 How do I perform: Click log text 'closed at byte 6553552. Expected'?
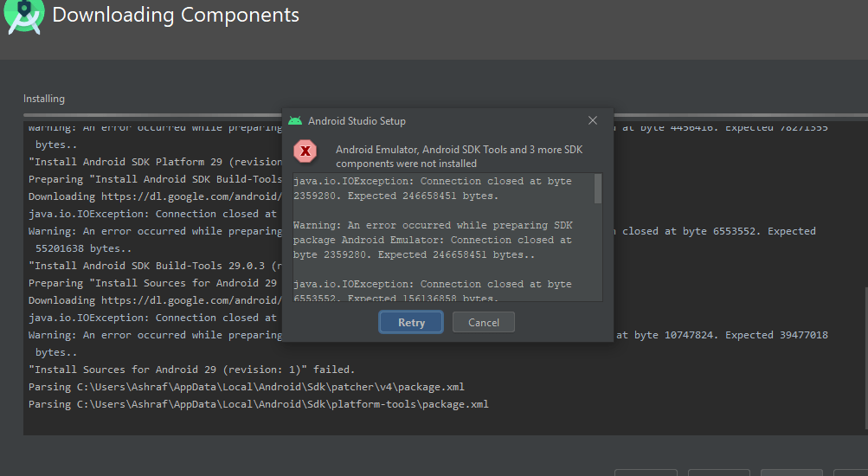click(718, 231)
